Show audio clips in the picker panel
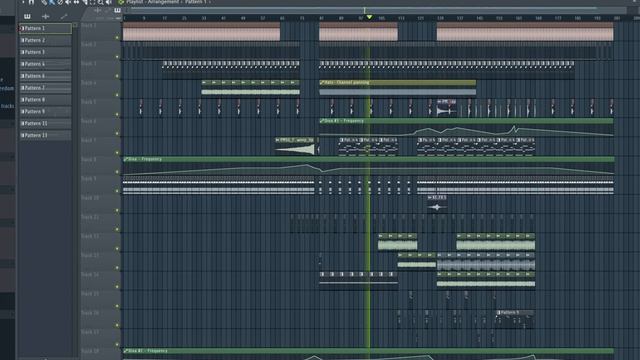This screenshot has height=360, width=640. tap(46, 17)
